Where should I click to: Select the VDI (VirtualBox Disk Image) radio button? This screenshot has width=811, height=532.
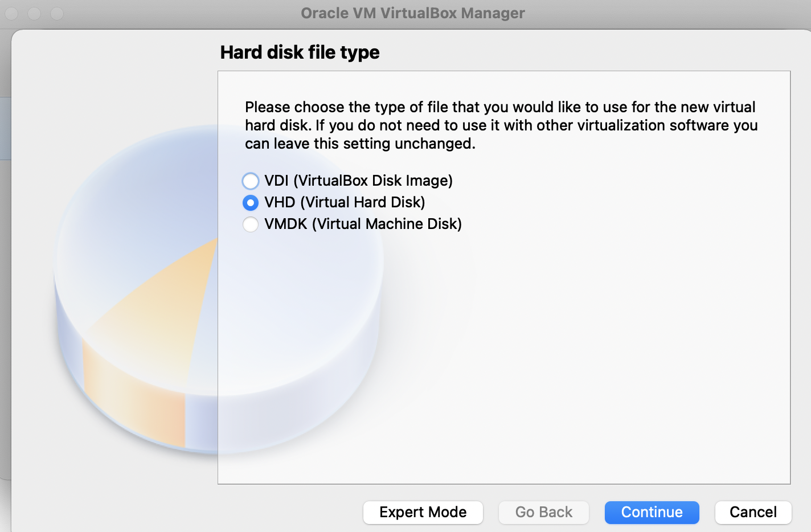pyautogui.click(x=251, y=181)
